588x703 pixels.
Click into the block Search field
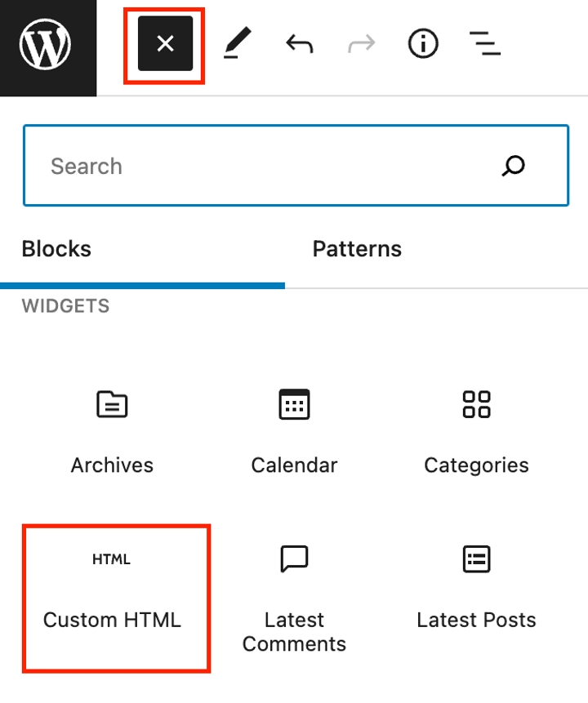tap(296, 166)
